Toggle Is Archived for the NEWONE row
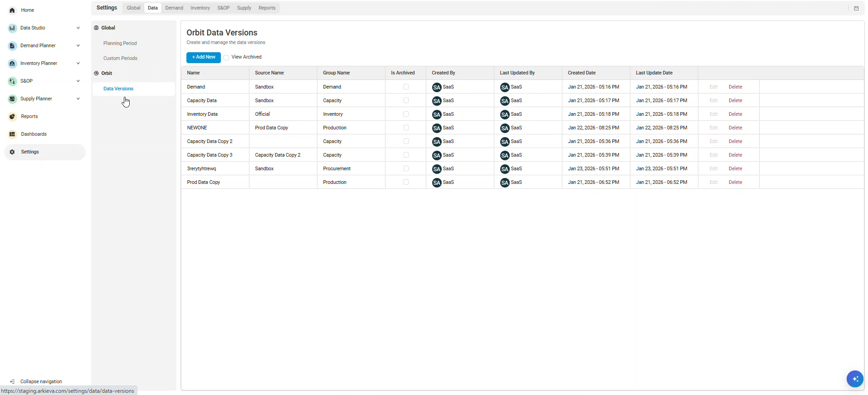The width and height of the screenshot is (868, 395). click(406, 128)
